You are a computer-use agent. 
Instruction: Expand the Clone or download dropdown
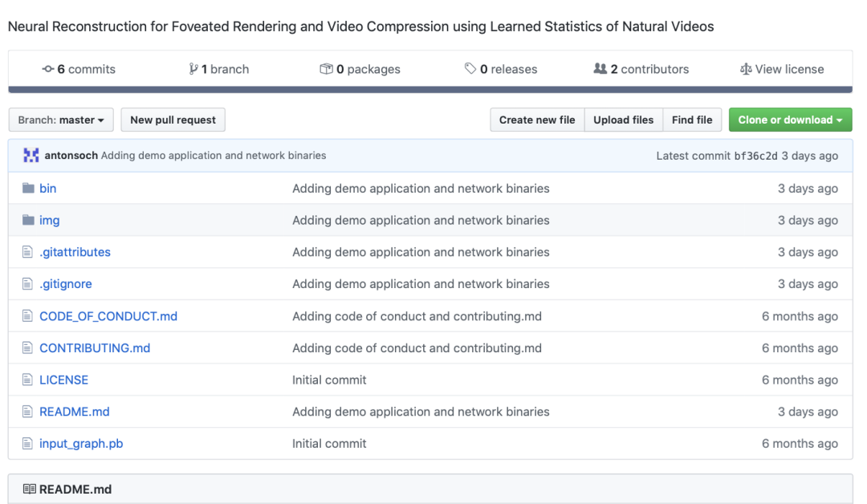coord(790,120)
